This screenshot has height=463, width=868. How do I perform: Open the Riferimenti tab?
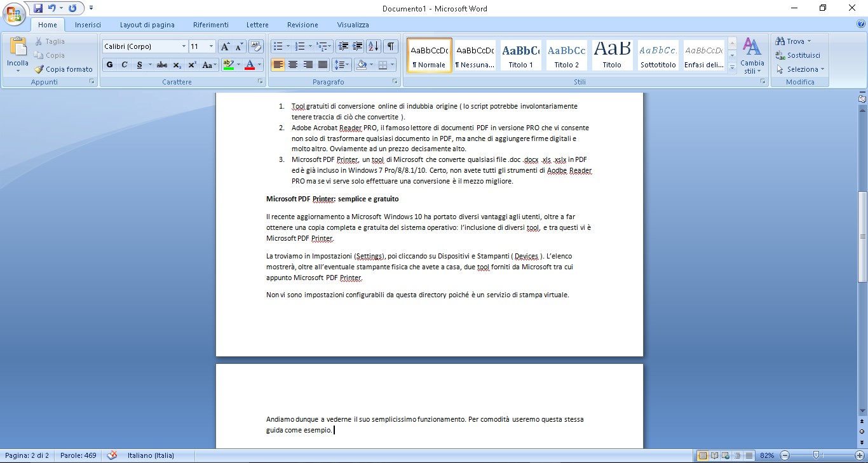[211, 25]
